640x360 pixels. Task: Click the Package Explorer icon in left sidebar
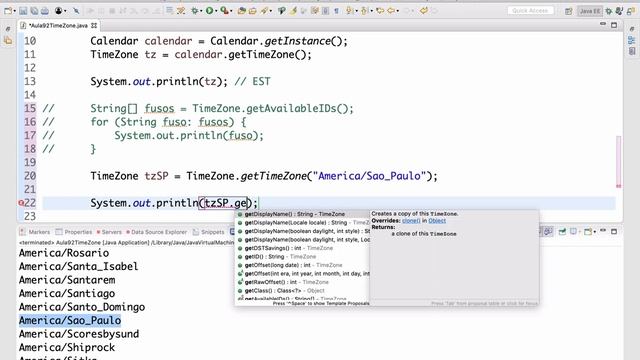(8, 40)
